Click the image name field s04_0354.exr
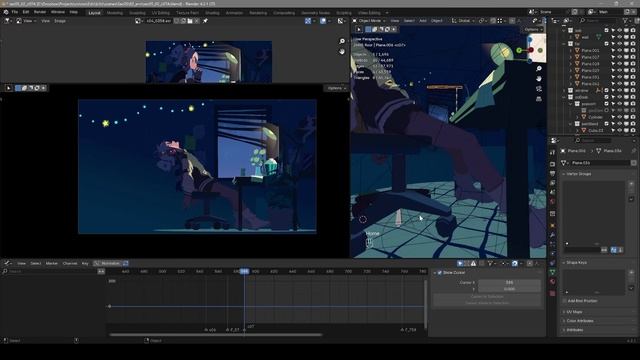 (159, 20)
